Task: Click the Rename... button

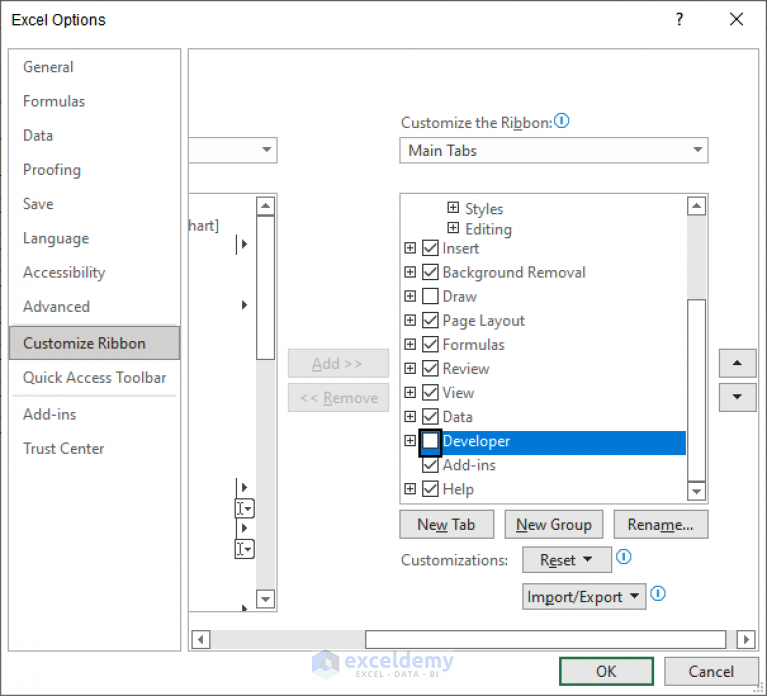Action: point(661,524)
